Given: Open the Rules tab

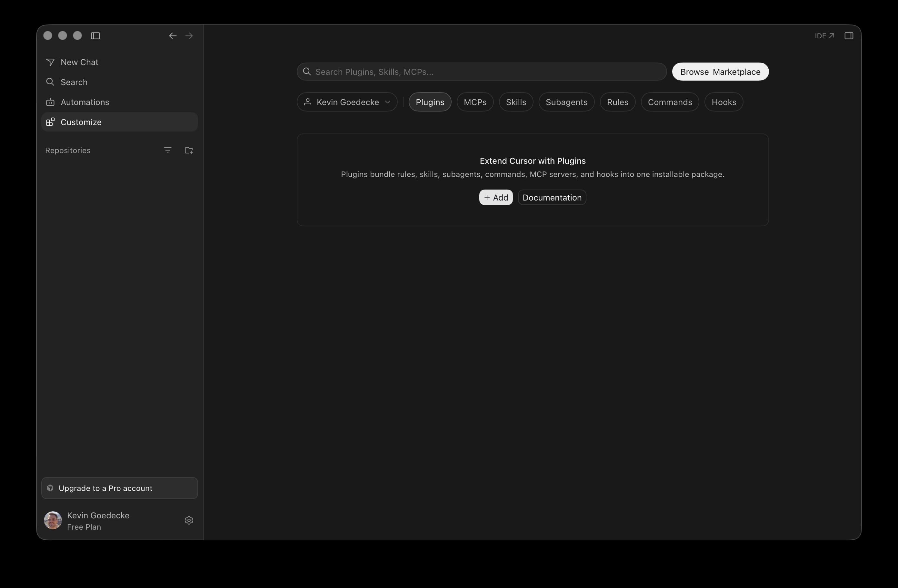Looking at the screenshot, I should pos(617,102).
